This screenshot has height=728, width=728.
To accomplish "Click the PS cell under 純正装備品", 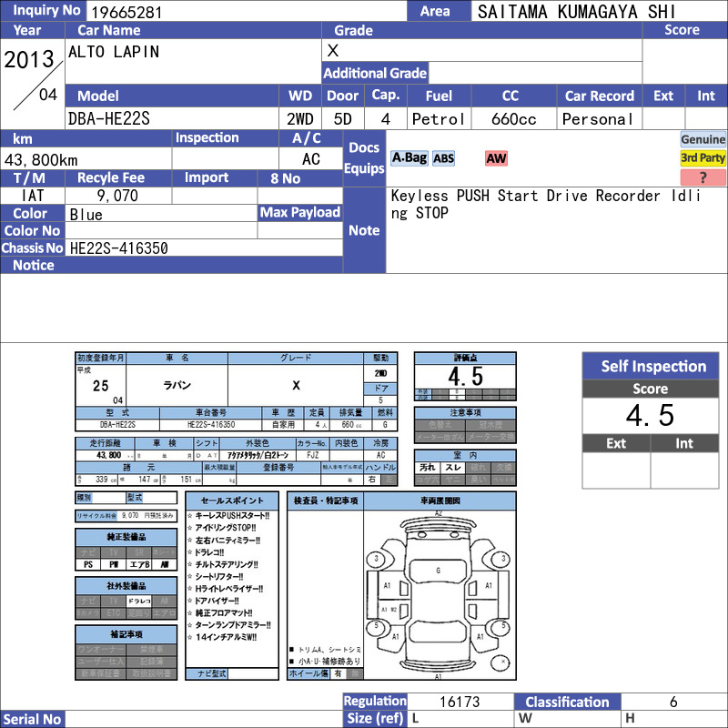I will 88,564.
